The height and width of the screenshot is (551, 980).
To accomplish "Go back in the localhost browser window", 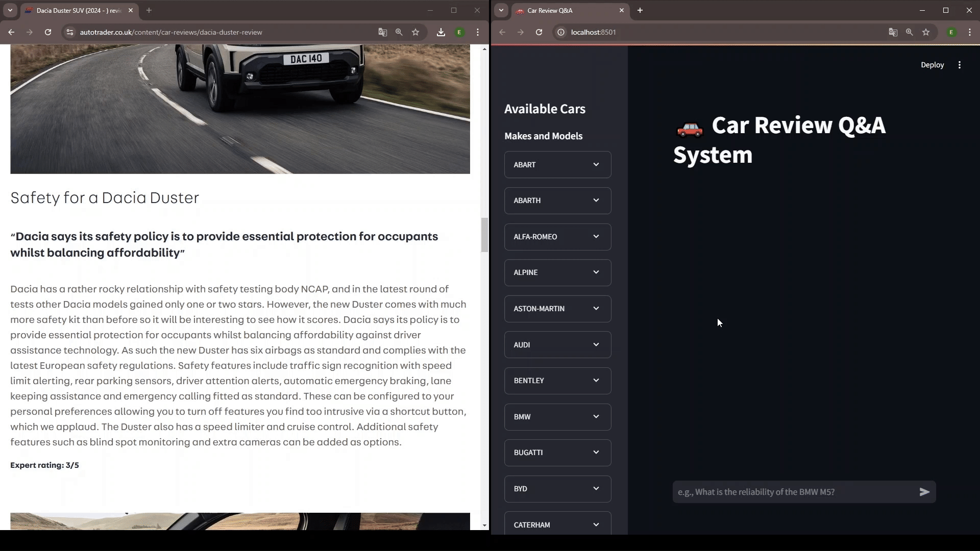I will (502, 32).
